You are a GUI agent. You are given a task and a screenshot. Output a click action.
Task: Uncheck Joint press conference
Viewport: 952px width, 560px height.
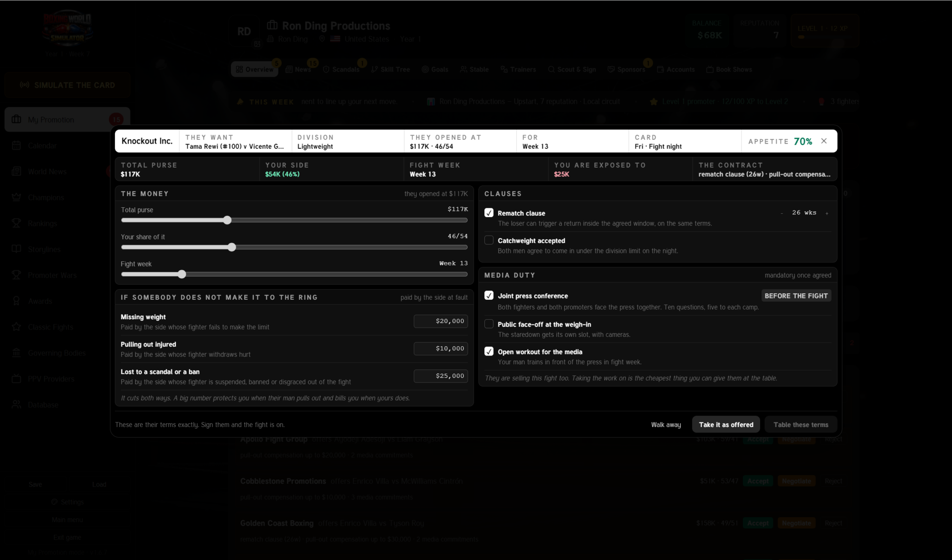(489, 296)
